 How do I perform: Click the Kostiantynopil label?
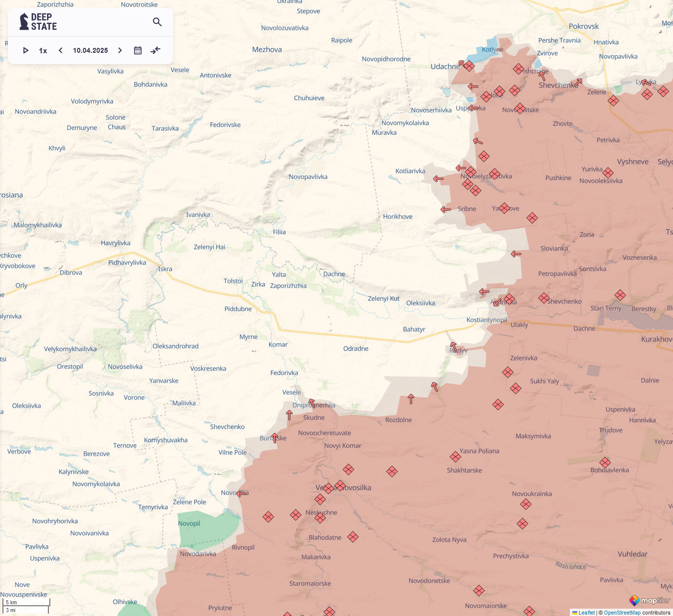487,320
